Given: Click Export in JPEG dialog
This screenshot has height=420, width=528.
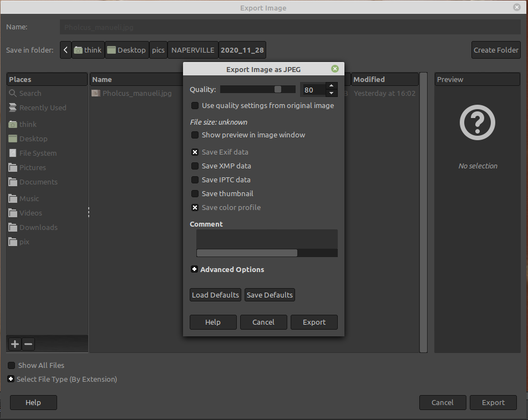Looking at the screenshot, I should coord(314,322).
